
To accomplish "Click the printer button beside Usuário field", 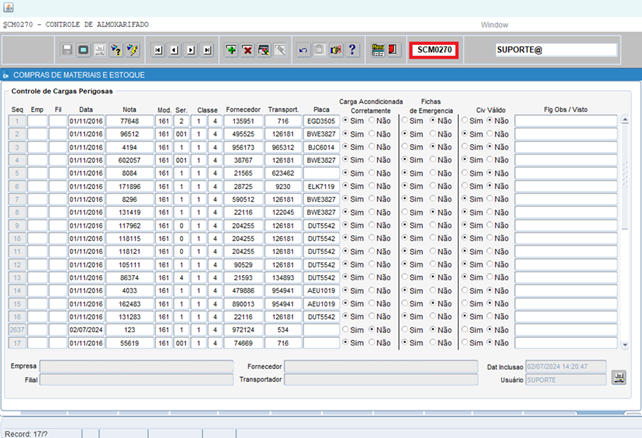I will coord(618,377).
